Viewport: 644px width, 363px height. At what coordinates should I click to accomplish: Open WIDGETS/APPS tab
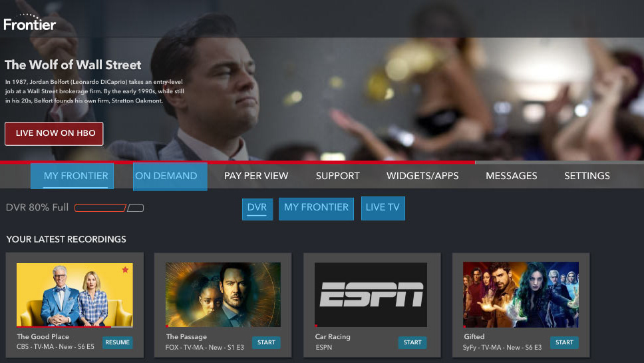422,176
